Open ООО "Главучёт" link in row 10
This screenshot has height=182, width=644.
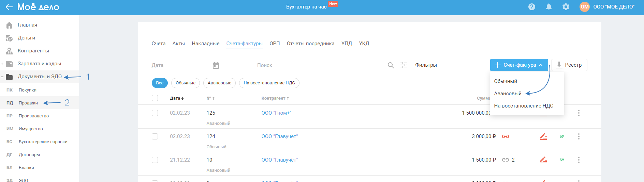click(280, 160)
